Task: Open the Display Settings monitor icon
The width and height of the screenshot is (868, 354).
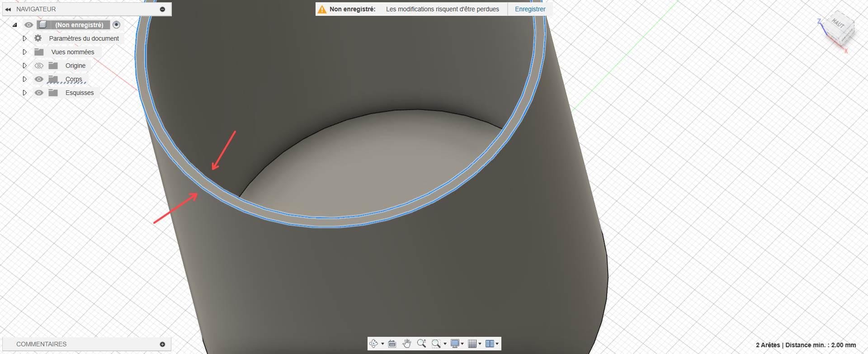Action: coord(455,344)
